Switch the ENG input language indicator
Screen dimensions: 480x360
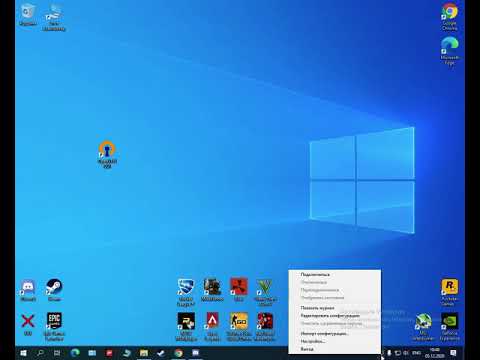point(416,353)
